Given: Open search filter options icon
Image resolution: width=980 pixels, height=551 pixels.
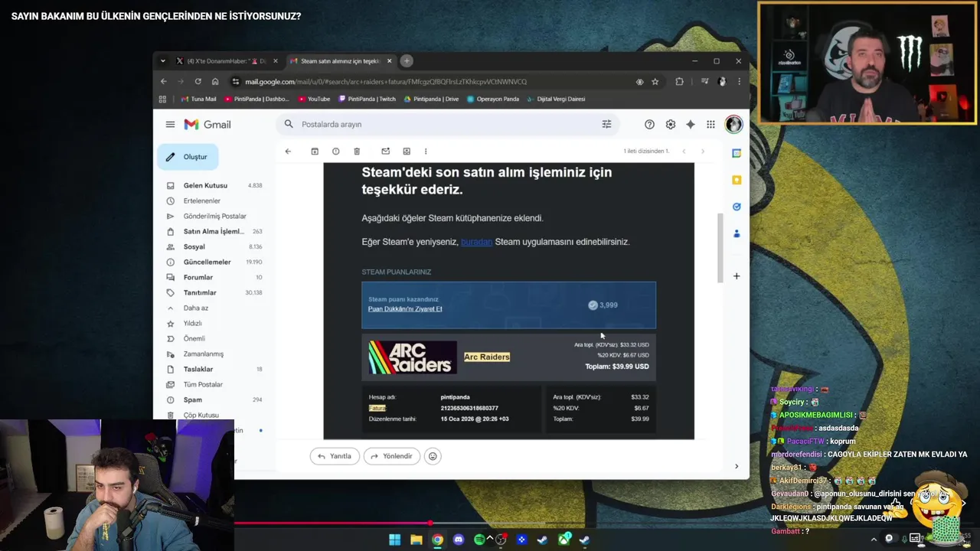Looking at the screenshot, I should coord(606,124).
